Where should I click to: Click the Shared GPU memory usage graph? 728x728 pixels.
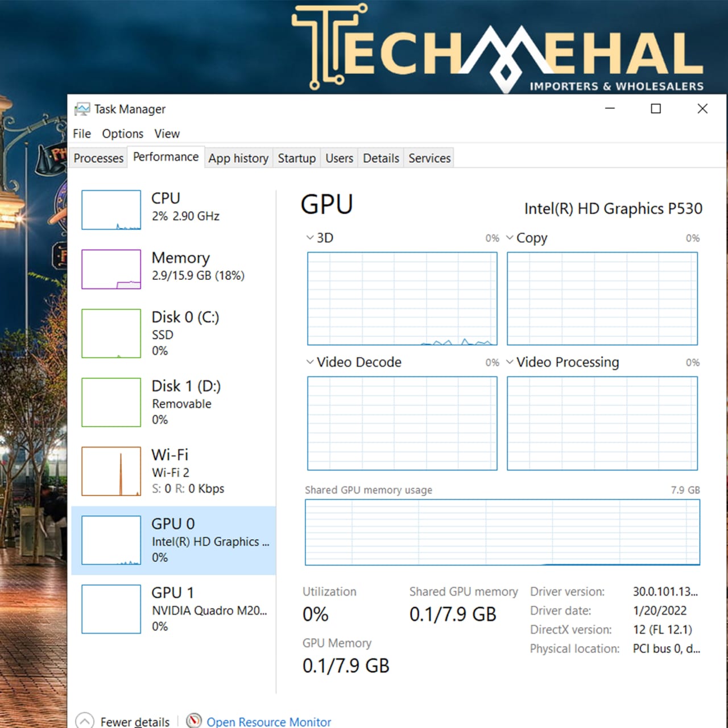click(502, 532)
